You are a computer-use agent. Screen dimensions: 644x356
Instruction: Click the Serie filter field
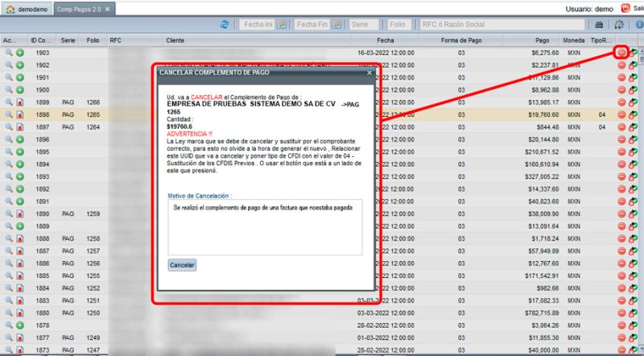tap(367, 25)
